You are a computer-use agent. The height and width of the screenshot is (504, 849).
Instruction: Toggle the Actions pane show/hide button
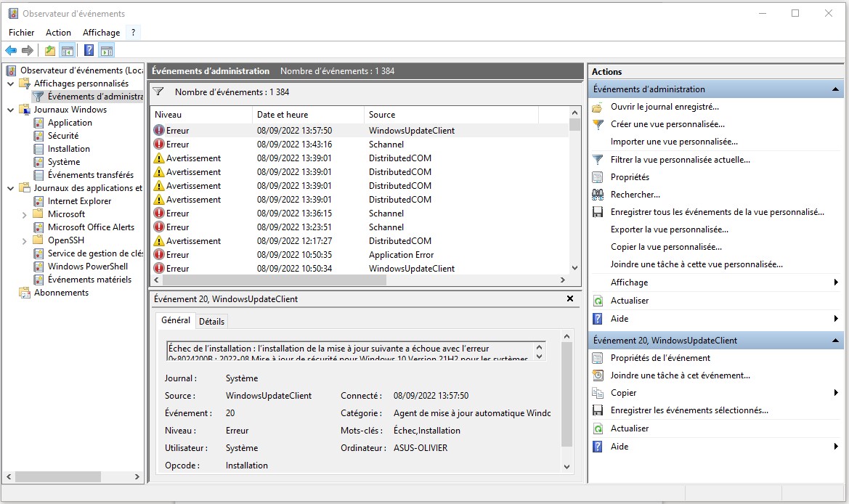click(107, 50)
